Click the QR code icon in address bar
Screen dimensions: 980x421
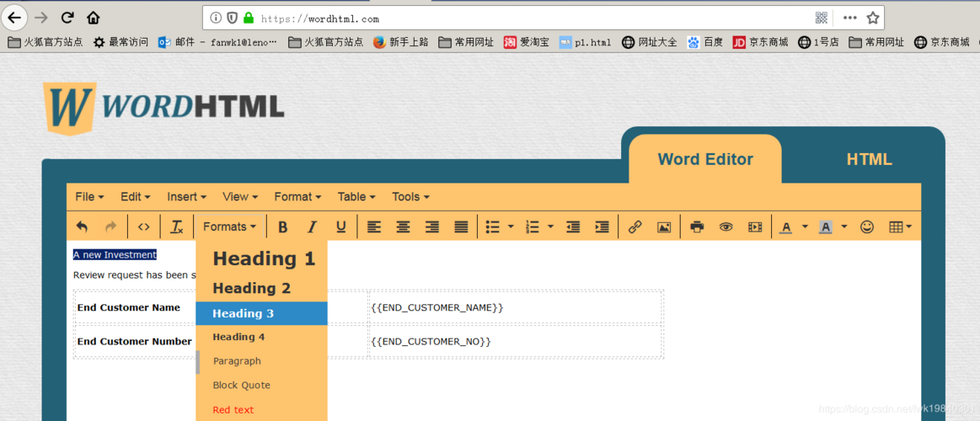click(x=822, y=18)
